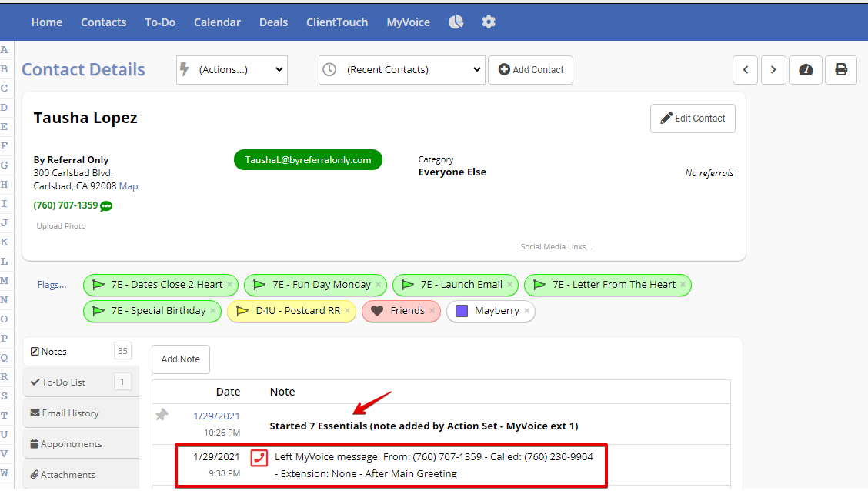Click the Add Note button

pos(181,359)
